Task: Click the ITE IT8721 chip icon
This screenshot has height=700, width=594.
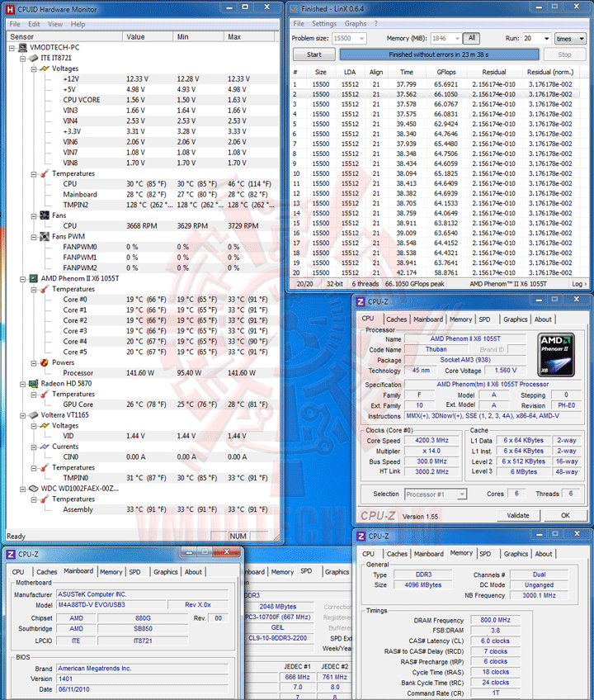Action: tap(34, 58)
